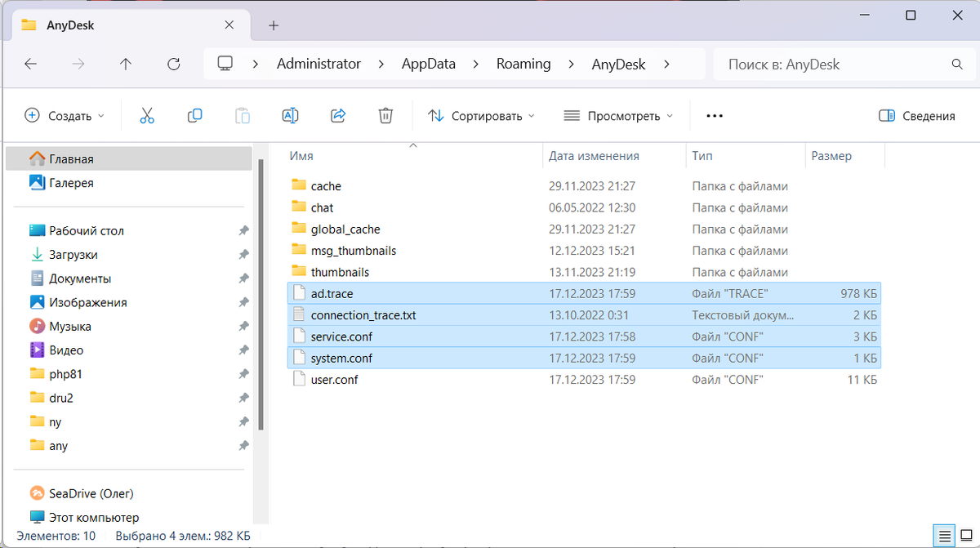Switch to large icons view in status bar
This screenshot has height=548, width=980.
point(966,536)
